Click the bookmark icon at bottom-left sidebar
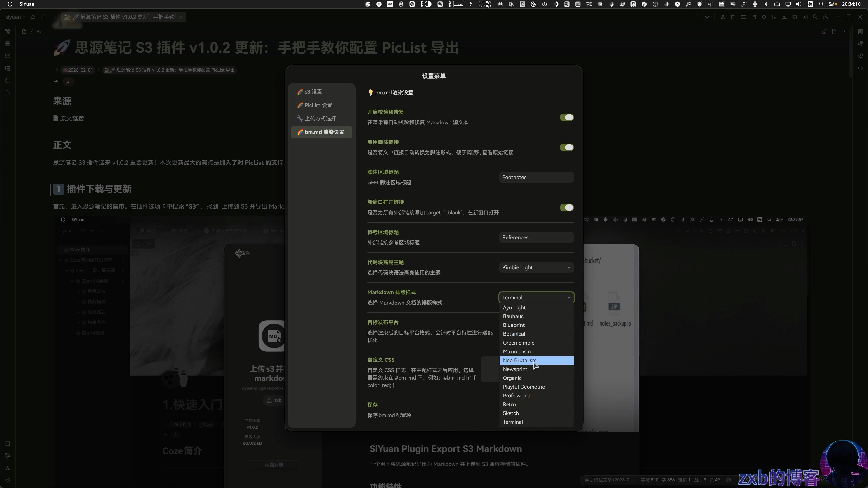 tap(7, 443)
